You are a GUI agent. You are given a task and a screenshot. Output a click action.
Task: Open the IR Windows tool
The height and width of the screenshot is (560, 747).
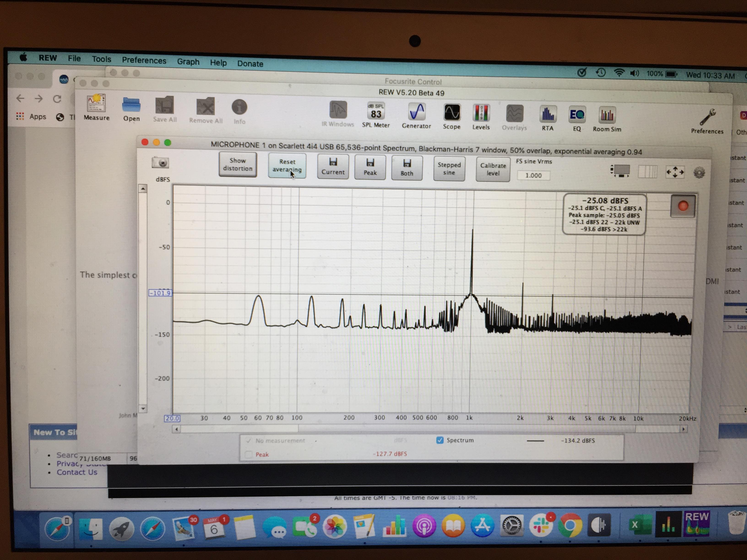[338, 114]
